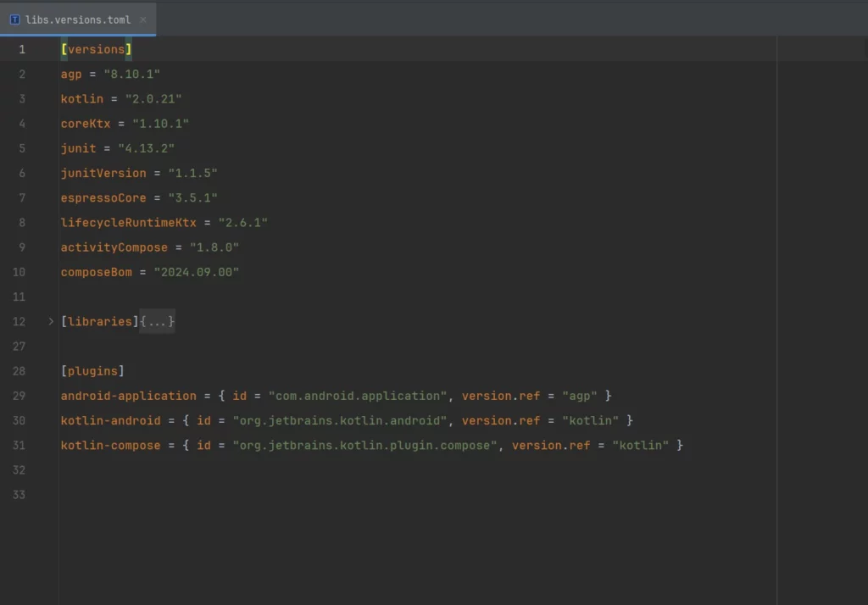Click the "com.android.application" id string
Screen dimensions: 868x605
tap(357, 396)
